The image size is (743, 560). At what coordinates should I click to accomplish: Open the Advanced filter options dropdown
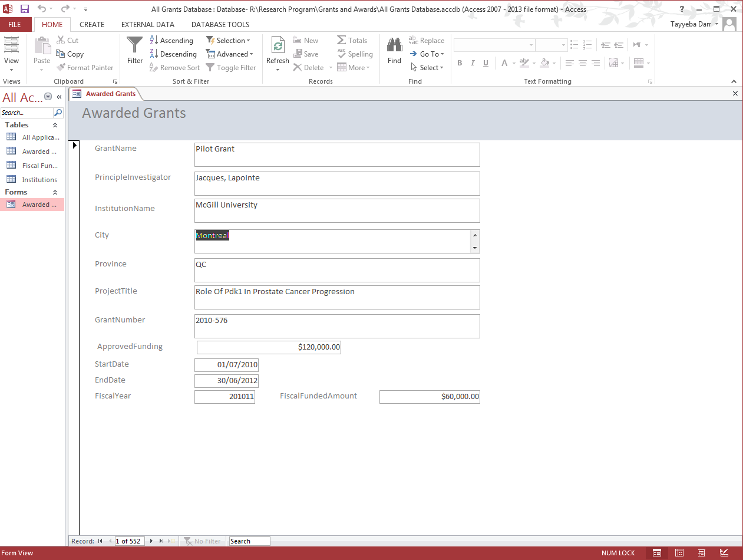point(230,54)
